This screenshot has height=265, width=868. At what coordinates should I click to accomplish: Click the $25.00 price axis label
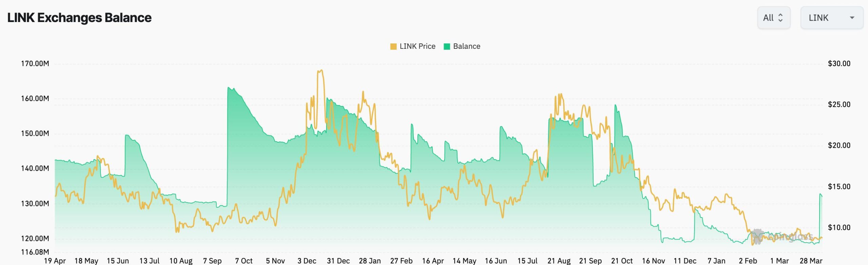[839, 104]
